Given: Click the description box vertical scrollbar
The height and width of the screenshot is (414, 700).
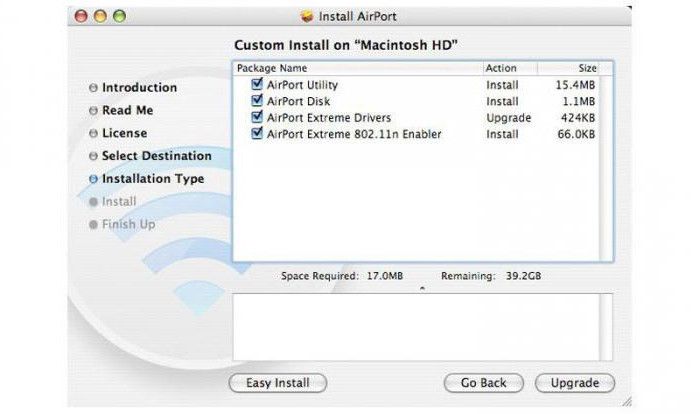Looking at the screenshot, I should point(606,327).
